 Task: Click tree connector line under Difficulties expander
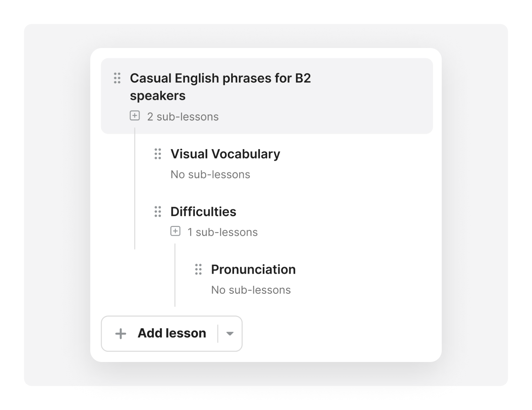click(x=175, y=275)
